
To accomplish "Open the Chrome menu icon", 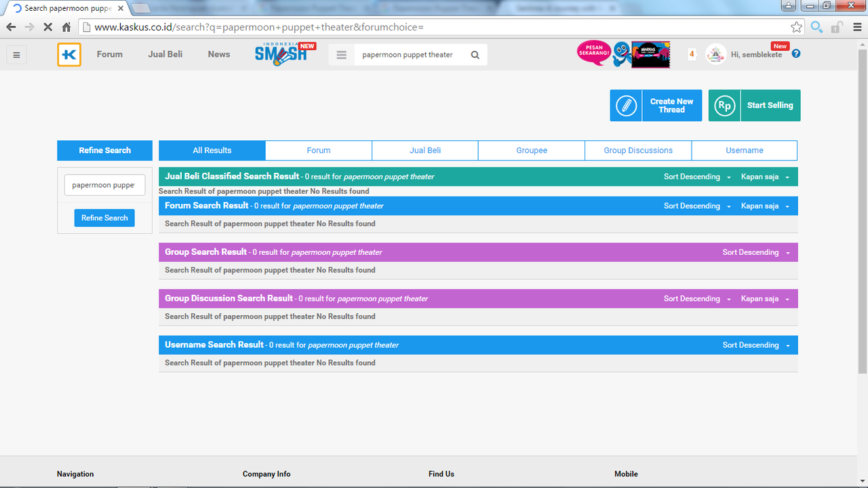I will [856, 27].
